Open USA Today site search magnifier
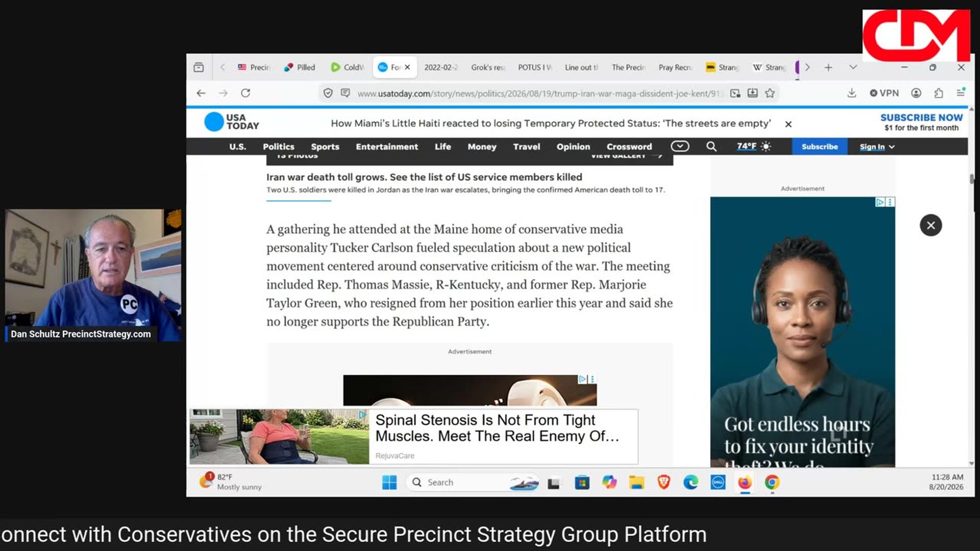Screen dimensions: 980x551 (x=711, y=147)
